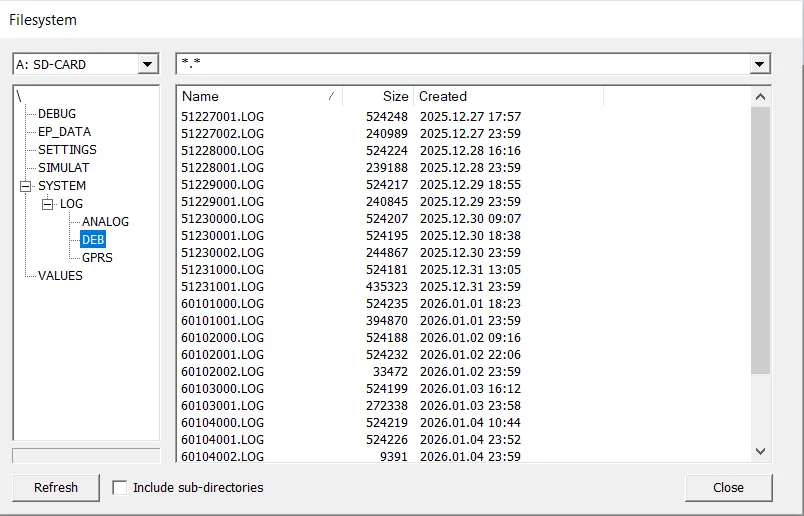Select file 51230001.LOG
Image resolution: width=804 pixels, height=516 pixels.
(x=223, y=235)
